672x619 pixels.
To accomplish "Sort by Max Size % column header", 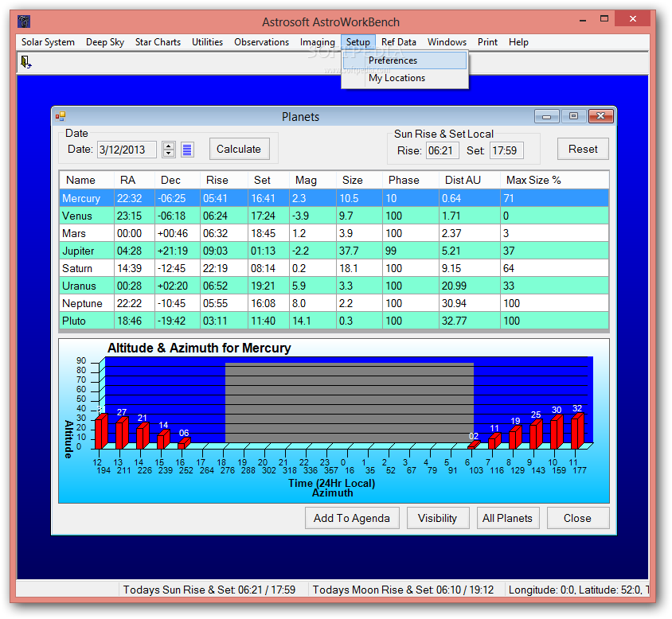I will click(x=555, y=181).
